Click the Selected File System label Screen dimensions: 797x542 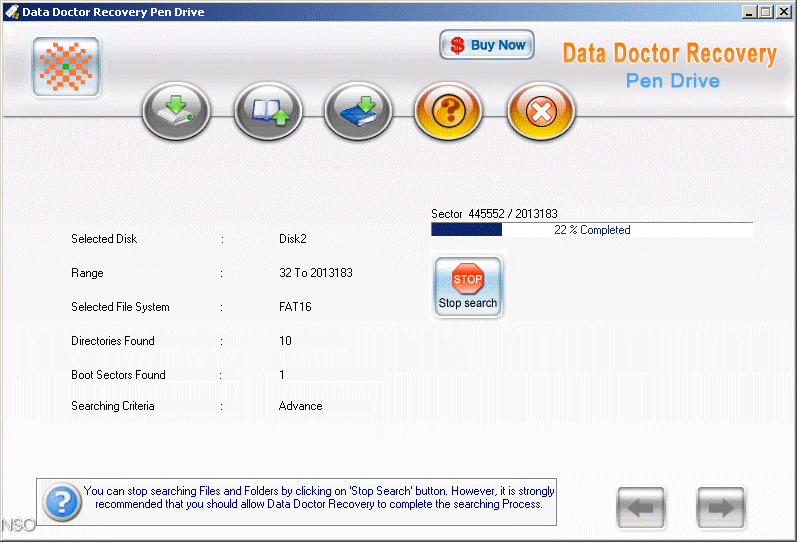[120, 307]
